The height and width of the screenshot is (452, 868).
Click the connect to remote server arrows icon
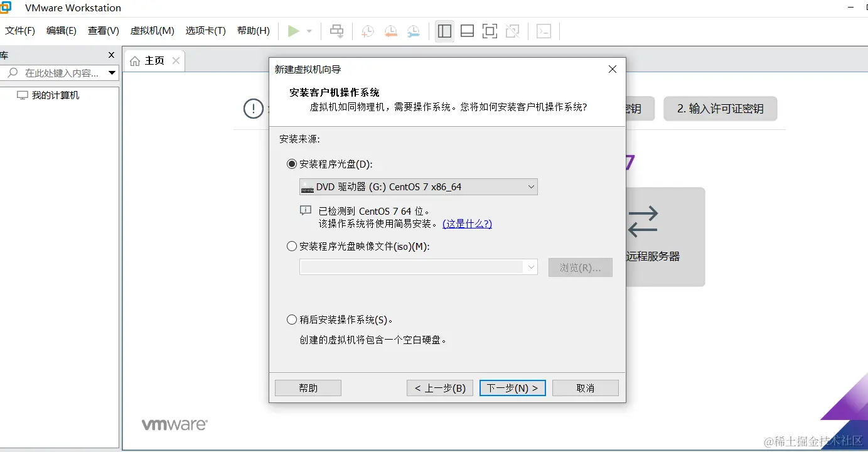tap(643, 222)
